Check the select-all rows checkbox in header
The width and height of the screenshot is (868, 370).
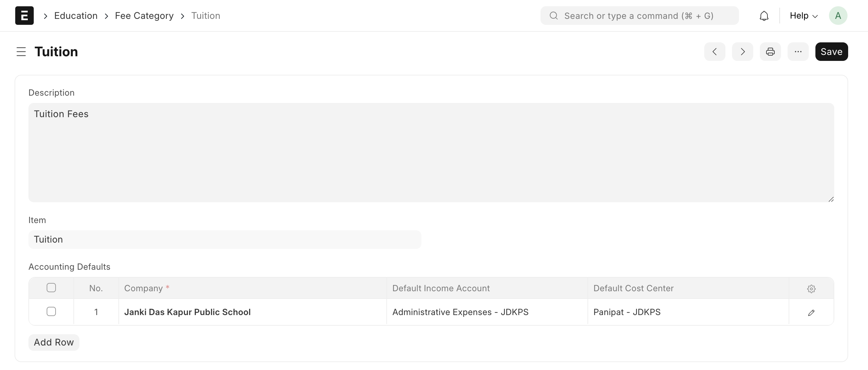51,288
